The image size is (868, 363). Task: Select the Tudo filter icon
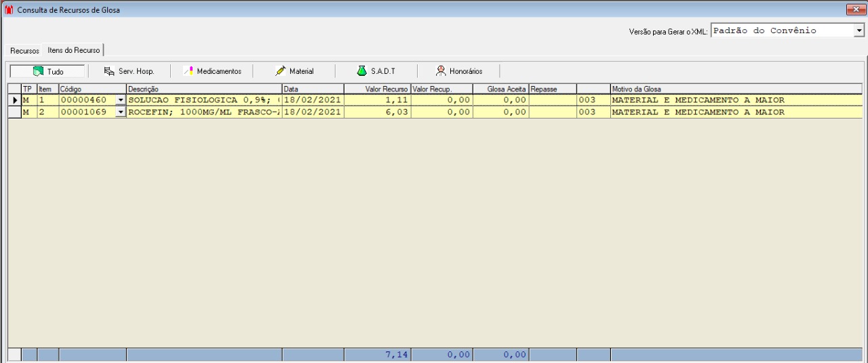39,71
